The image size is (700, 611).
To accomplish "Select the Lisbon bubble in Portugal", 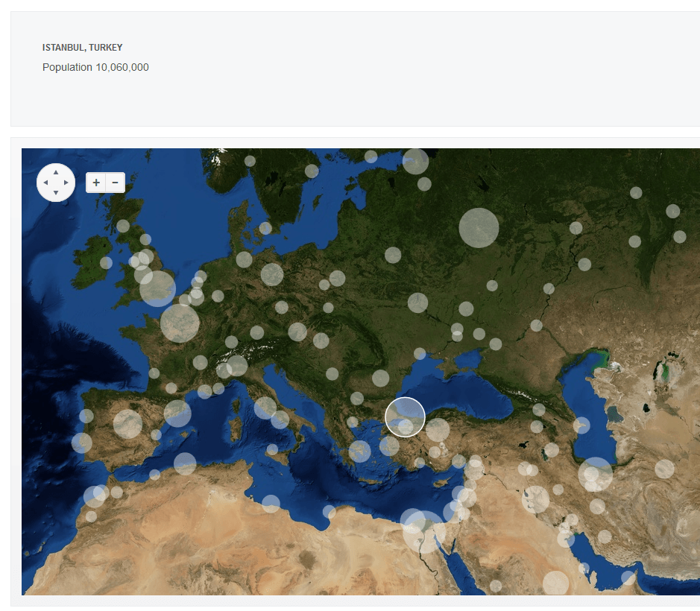I will click(82, 443).
